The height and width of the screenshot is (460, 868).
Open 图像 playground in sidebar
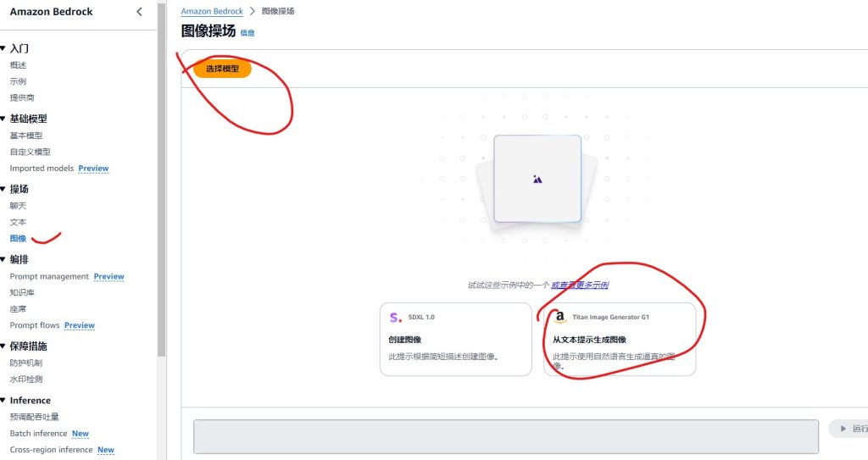(18, 238)
